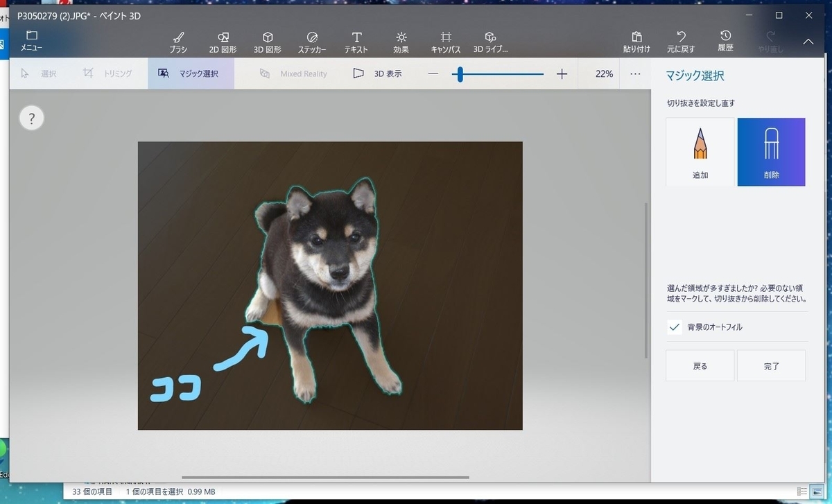Image resolution: width=832 pixels, height=504 pixels.
Task: Click the 22% zoom value field
Action: (604, 73)
